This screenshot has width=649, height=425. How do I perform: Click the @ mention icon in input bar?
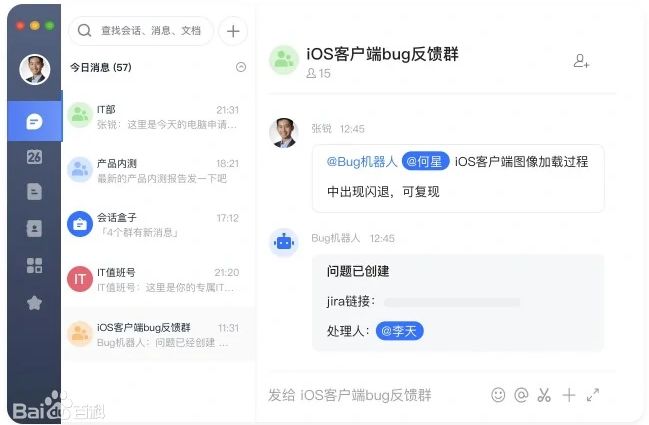521,395
